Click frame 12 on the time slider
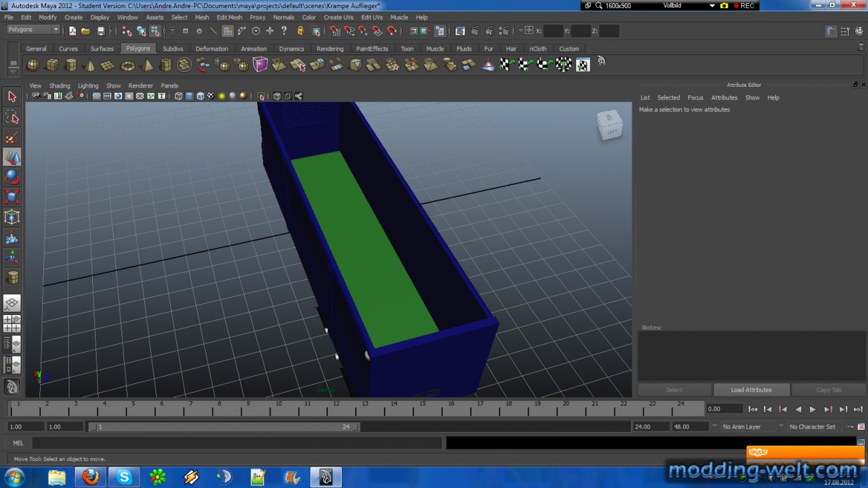The height and width of the screenshot is (488, 868). [x=337, y=408]
